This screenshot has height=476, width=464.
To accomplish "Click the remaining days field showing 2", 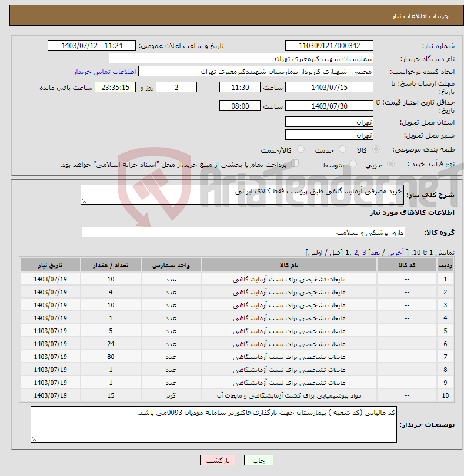I will [x=176, y=87].
